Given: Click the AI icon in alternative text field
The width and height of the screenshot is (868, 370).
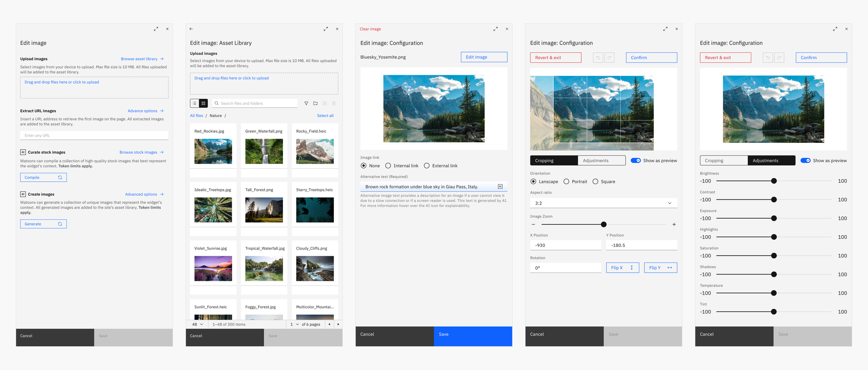Looking at the screenshot, I should click(500, 187).
